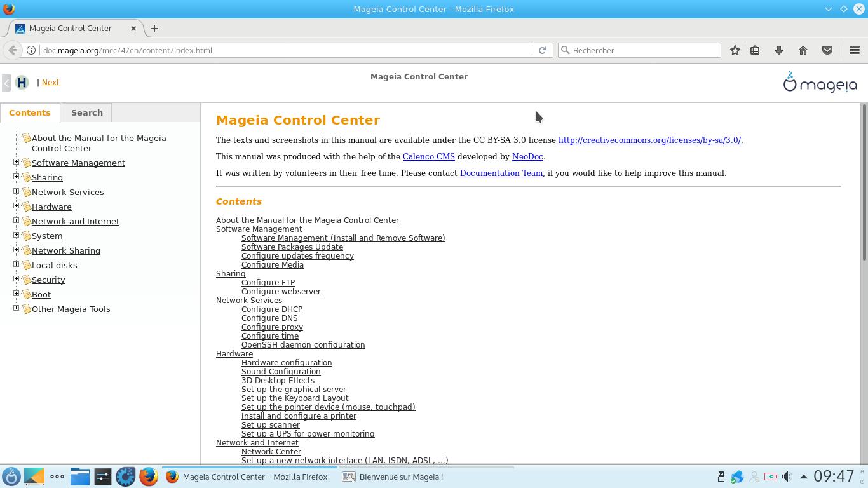The height and width of the screenshot is (488, 868).
Task: Open the NeoDoc link
Action: [x=527, y=156]
